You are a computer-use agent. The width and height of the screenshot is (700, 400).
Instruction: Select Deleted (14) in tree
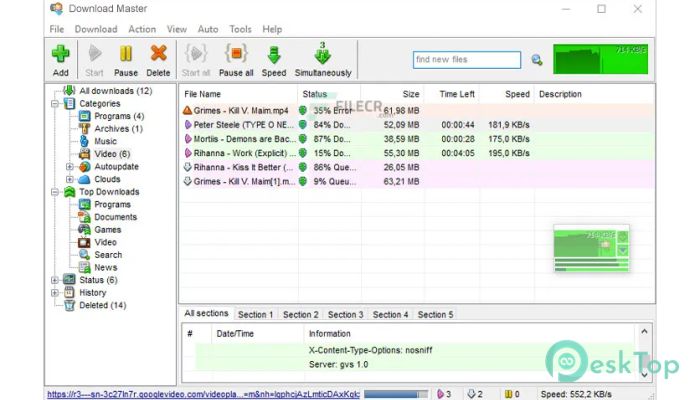coord(103,305)
